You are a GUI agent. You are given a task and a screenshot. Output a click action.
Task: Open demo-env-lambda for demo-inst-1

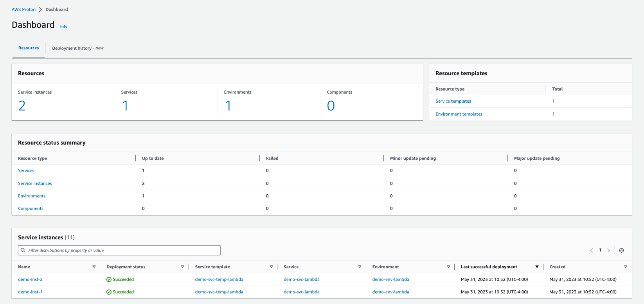pos(390,292)
